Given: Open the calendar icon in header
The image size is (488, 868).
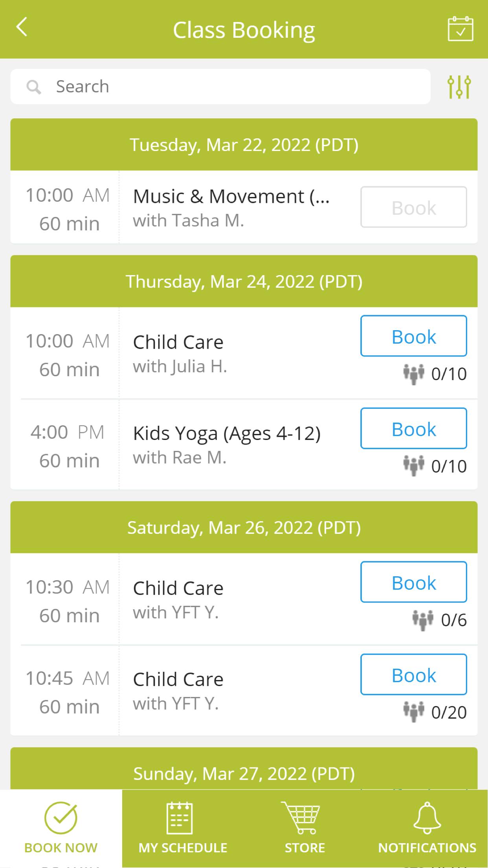Looking at the screenshot, I should [460, 29].
